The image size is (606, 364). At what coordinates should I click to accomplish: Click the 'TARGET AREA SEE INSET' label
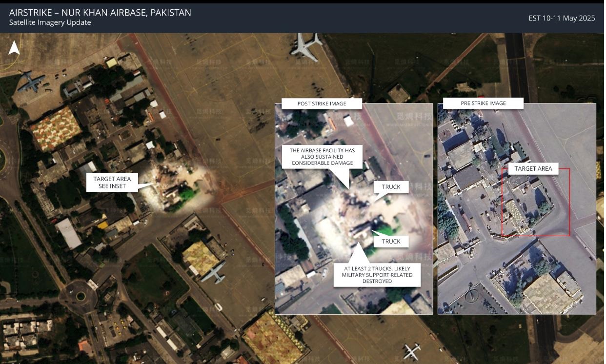coord(112,182)
